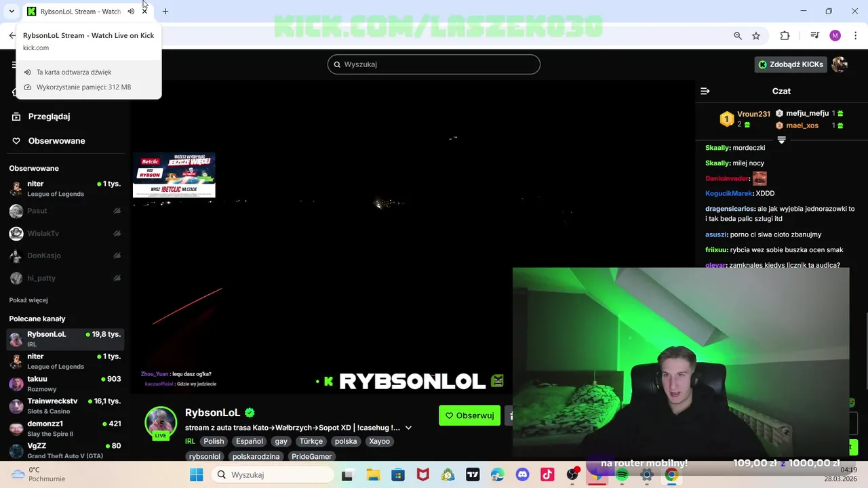Click the Obserwuj follow button

click(x=469, y=415)
